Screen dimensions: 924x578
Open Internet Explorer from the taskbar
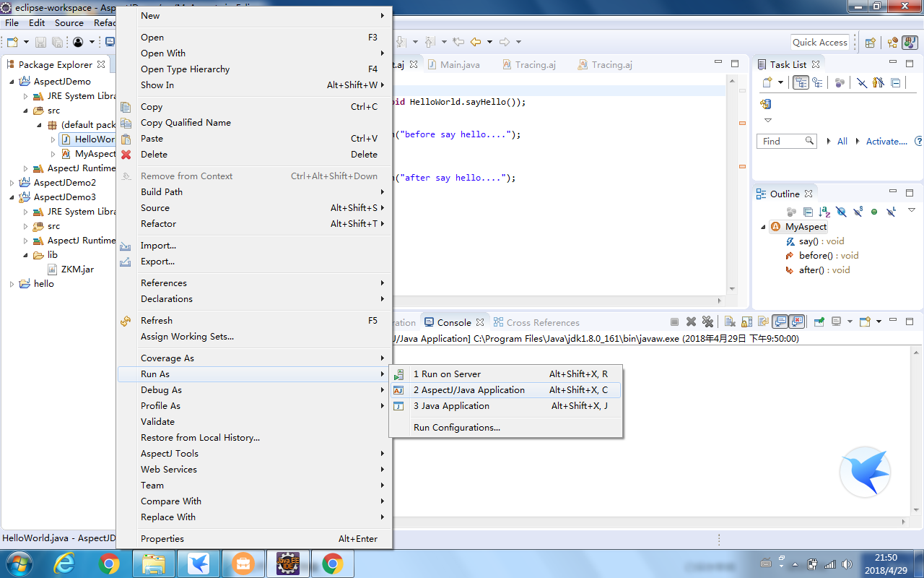coord(64,564)
